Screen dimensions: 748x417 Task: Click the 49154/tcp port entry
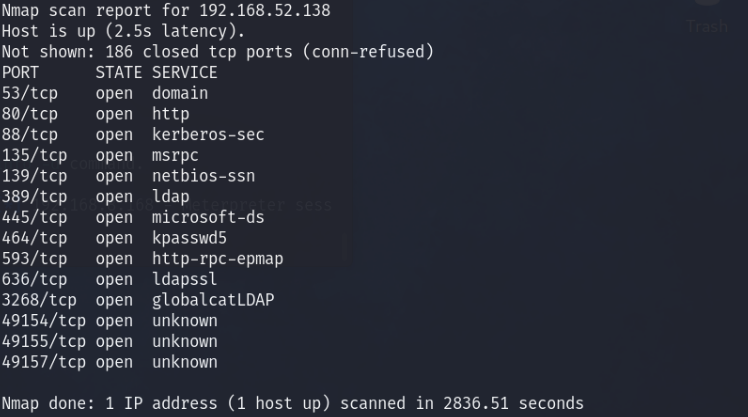(x=43, y=321)
